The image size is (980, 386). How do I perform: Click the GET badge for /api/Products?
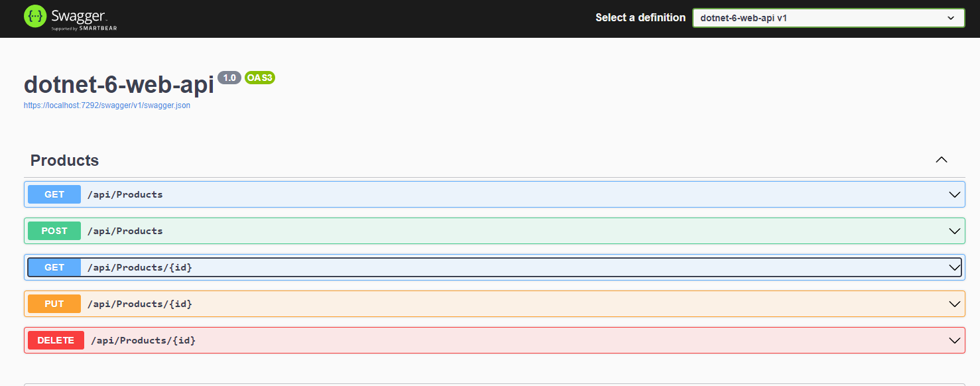(54, 194)
